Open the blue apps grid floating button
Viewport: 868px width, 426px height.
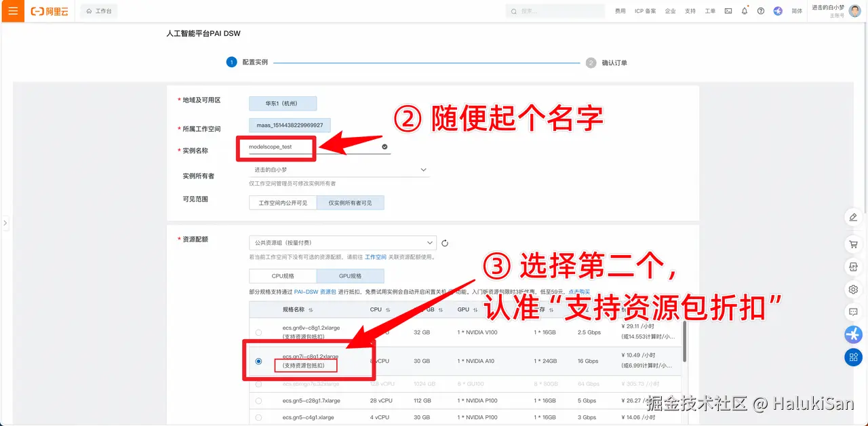pos(853,357)
